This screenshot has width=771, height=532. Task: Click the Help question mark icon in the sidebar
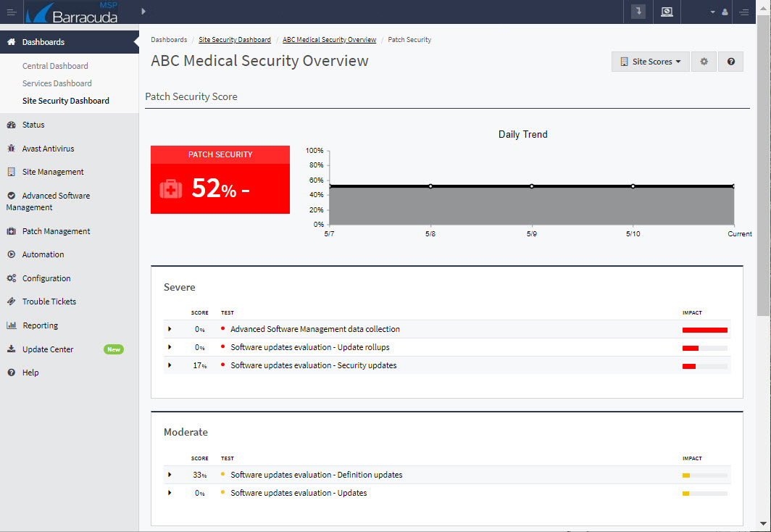[x=12, y=373]
